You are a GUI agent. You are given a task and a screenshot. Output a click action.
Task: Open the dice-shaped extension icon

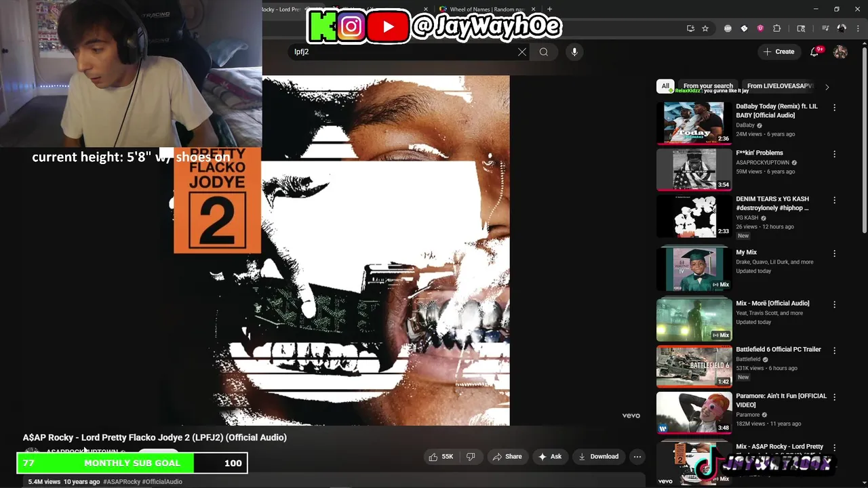744,28
